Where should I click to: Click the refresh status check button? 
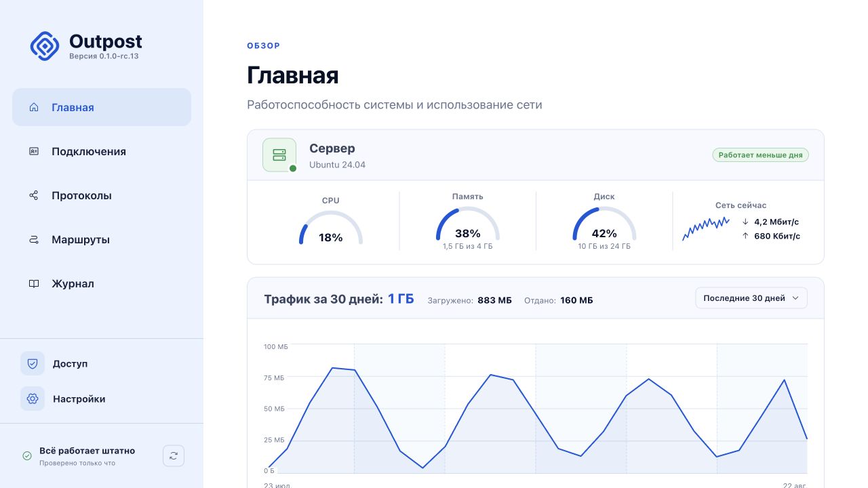click(174, 456)
